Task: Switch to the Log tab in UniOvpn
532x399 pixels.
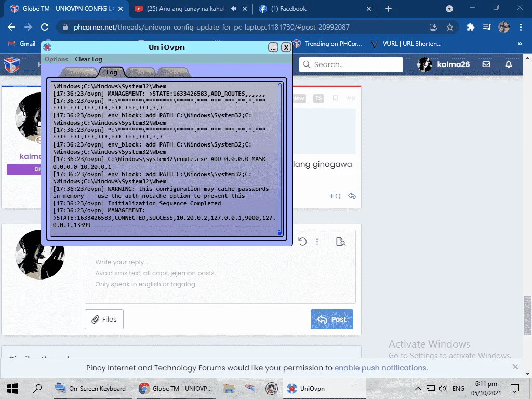Action: click(x=112, y=72)
